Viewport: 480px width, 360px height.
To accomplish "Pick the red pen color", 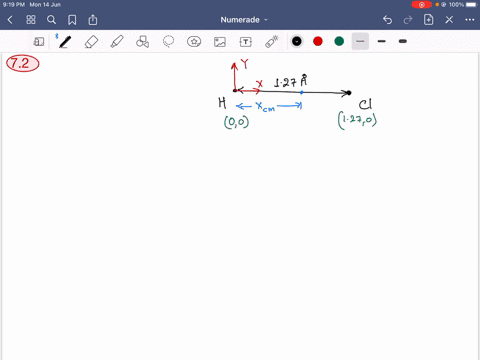I will pos(318,41).
